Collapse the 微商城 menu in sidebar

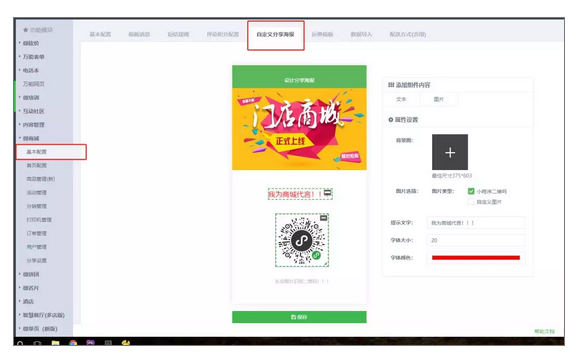31,139
